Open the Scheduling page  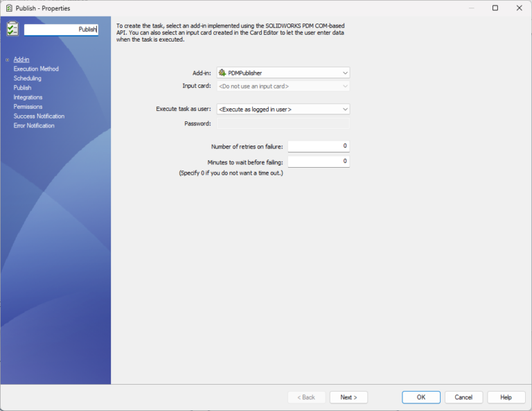coord(27,78)
